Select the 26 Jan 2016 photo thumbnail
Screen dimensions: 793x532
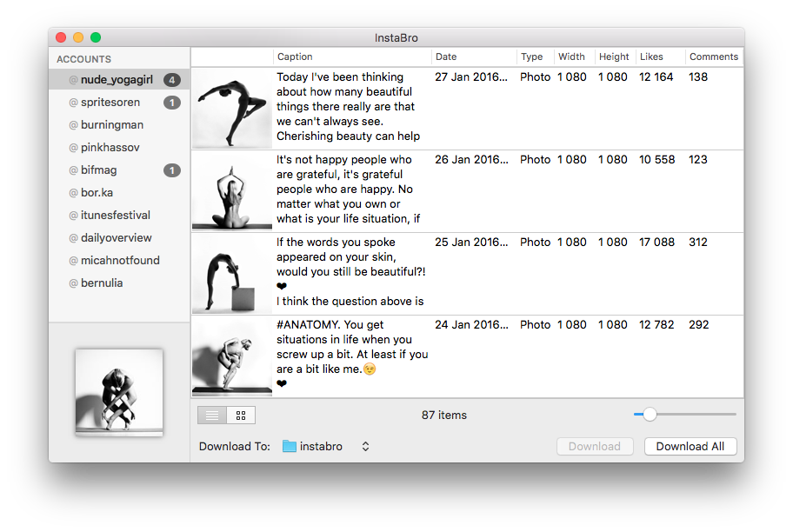[232, 190]
